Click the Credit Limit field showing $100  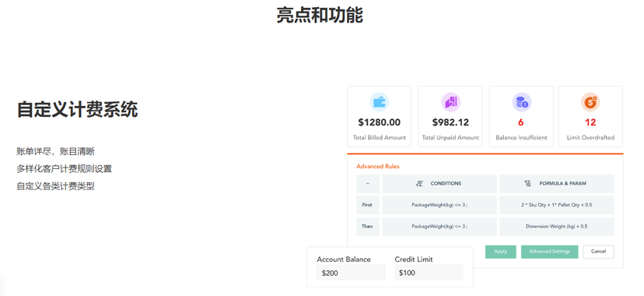(x=429, y=273)
